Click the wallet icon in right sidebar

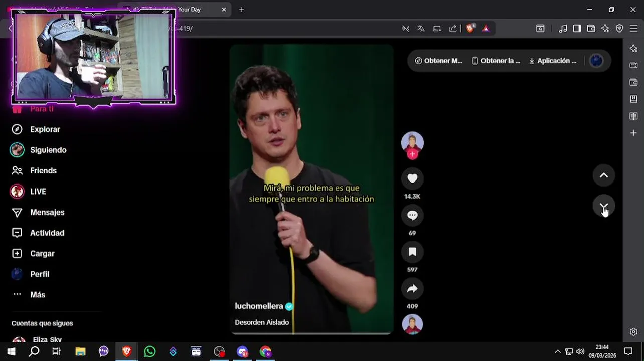point(633,82)
